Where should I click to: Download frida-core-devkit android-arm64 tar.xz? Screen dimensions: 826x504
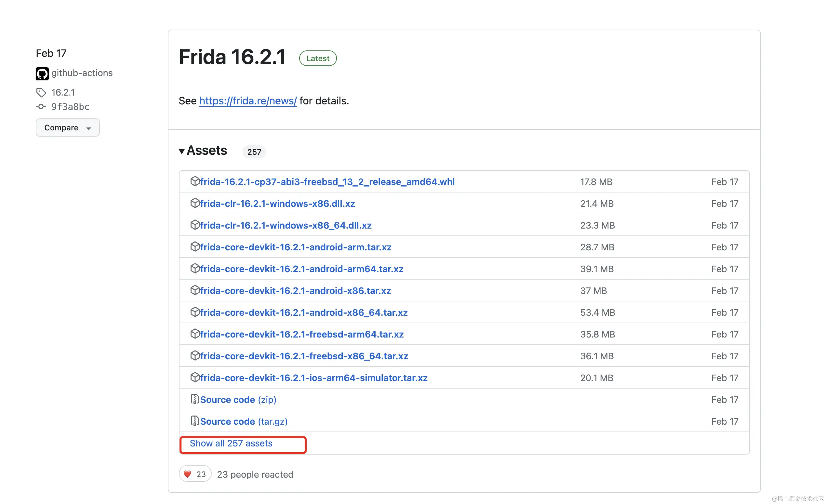tap(301, 269)
